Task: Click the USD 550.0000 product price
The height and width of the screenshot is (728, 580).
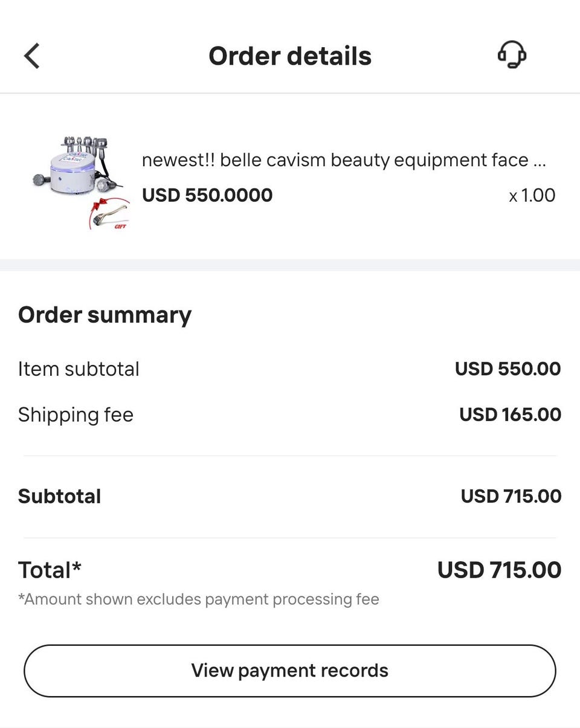Action: (x=207, y=195)
